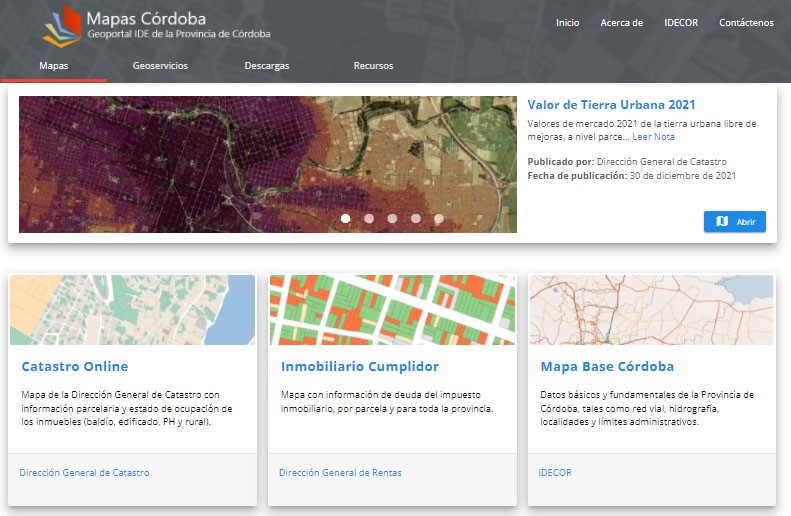Open the Acerca de page
This screenshot has height=516, width=791.
622,23
